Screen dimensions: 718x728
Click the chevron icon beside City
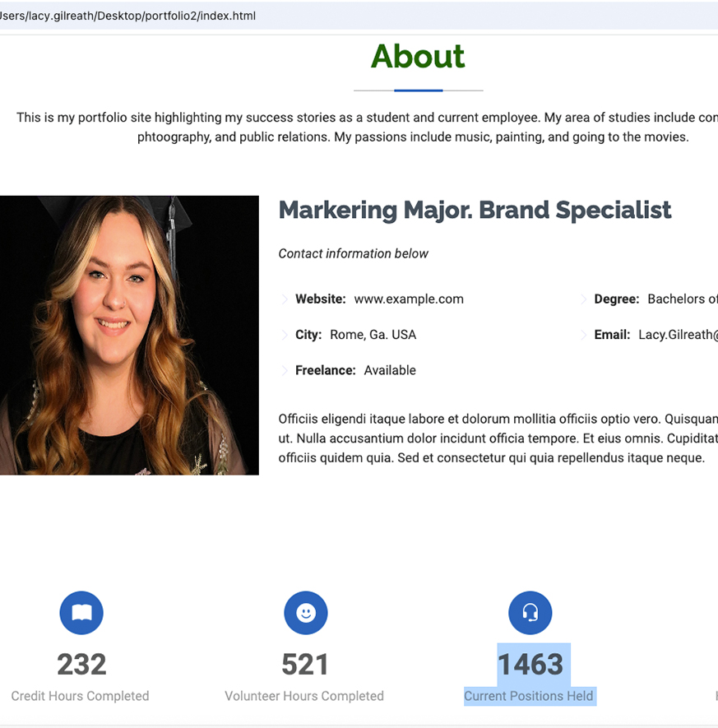285,335
